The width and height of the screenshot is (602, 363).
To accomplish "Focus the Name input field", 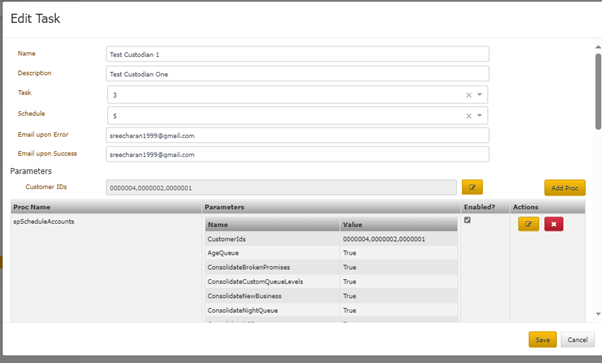I will pyautogui.click(x=298, y=54).
